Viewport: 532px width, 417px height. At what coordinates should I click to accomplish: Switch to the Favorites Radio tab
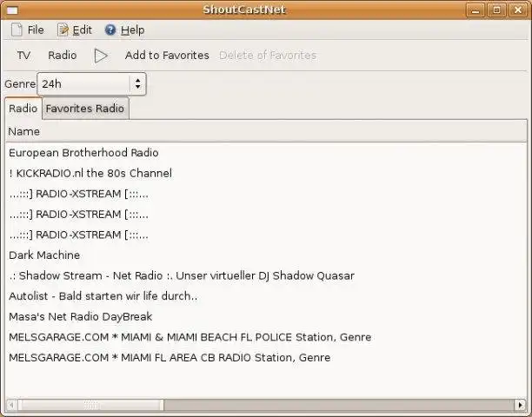point(85,109)
